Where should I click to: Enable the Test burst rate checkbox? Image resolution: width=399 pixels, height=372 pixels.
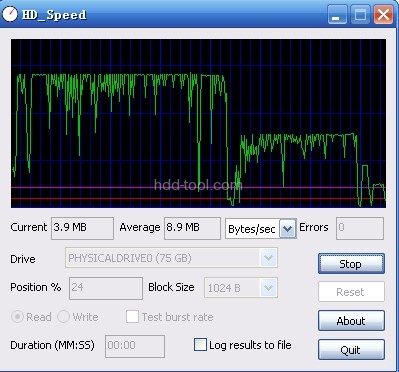pos(132,317)
